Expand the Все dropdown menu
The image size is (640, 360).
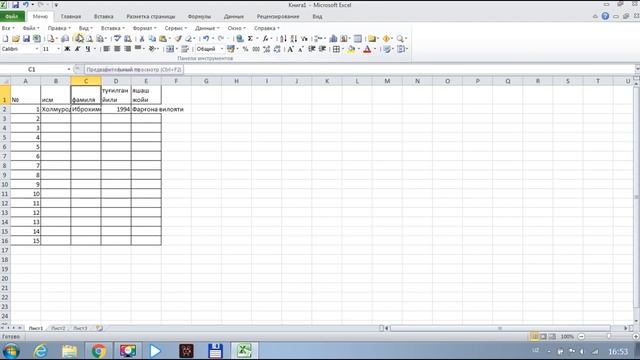pos(8,28)
